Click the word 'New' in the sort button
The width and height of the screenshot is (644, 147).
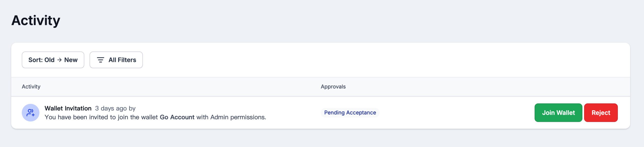[x=71, y=60]
